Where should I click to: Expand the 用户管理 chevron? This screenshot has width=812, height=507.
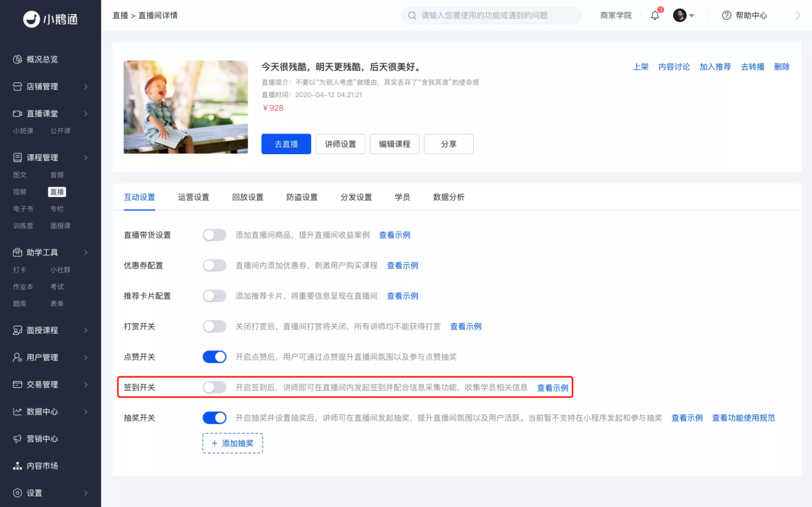[86, 357]
